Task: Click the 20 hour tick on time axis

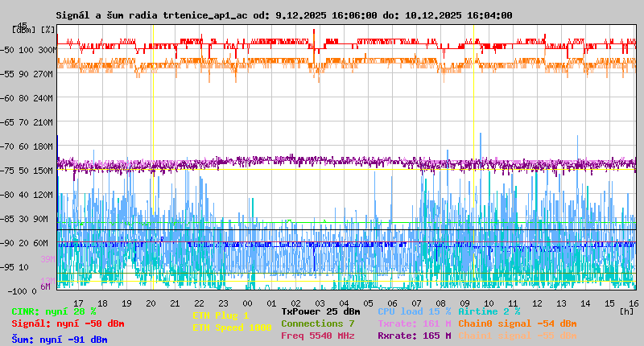Action: coord(151,303)
